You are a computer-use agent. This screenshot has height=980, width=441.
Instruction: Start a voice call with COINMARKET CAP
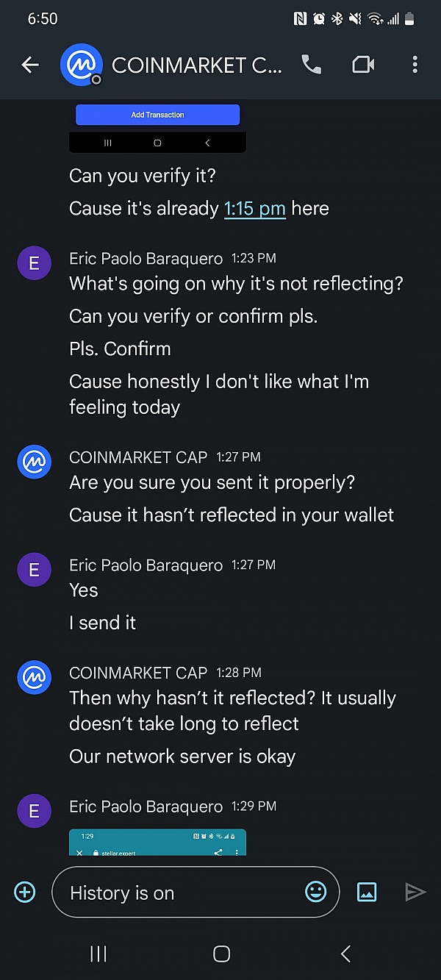click(x=312, y=65)
